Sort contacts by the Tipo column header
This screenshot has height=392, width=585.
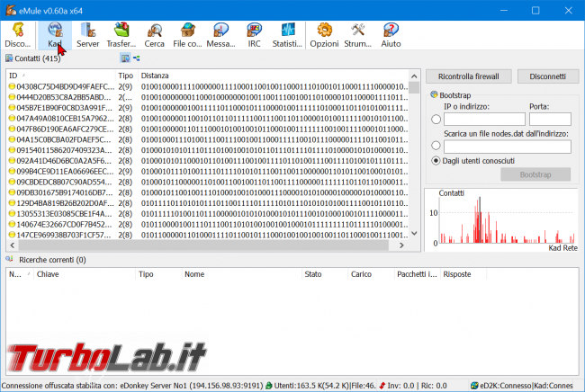(126, 76)
